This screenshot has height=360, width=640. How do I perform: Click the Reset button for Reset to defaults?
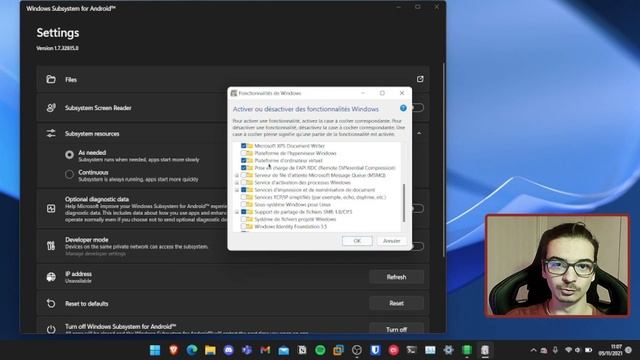point(396,303)
